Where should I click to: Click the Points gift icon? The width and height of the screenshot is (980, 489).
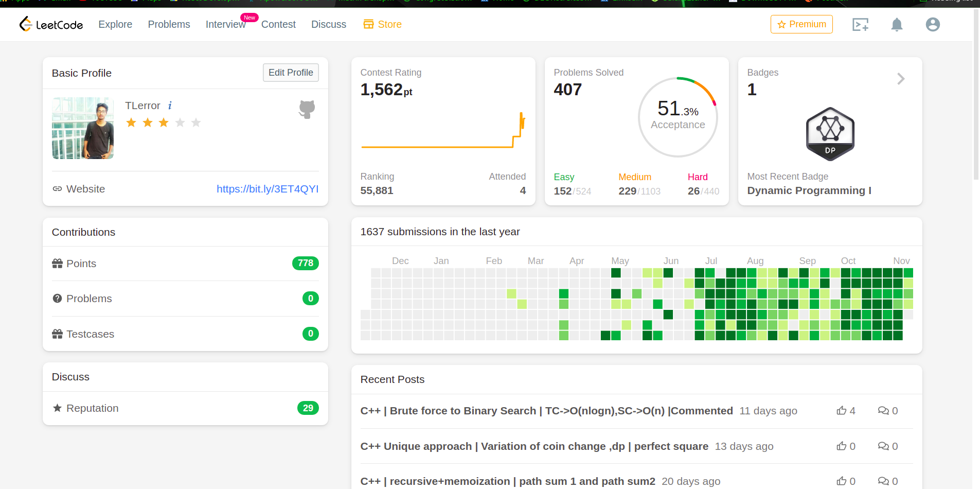57,264
